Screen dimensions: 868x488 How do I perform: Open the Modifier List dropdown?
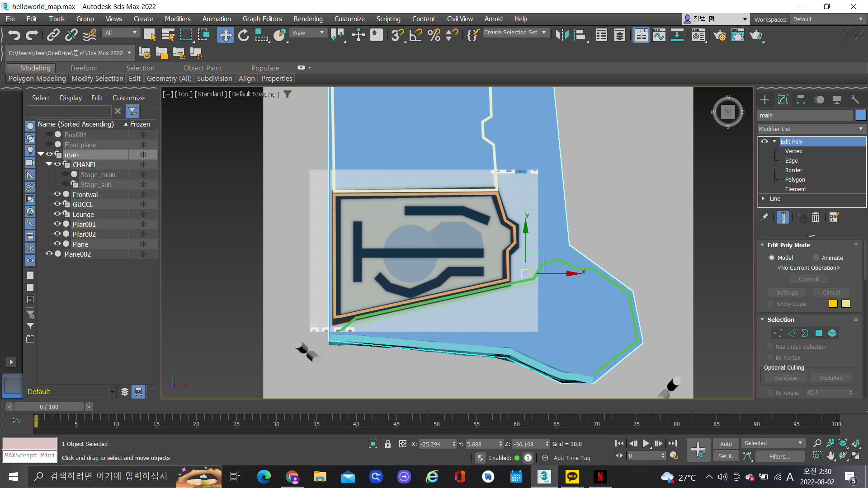[811, 129]
